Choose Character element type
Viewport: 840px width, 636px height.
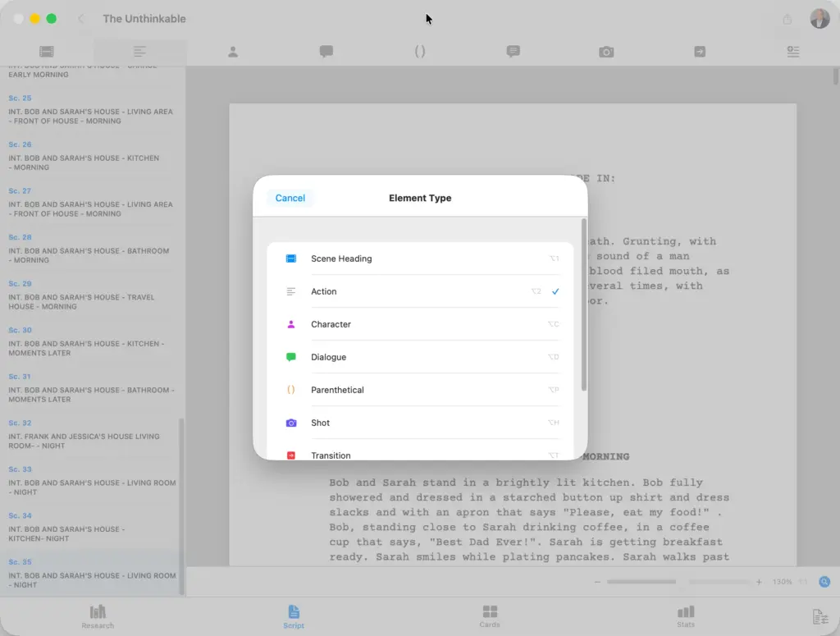420,324
